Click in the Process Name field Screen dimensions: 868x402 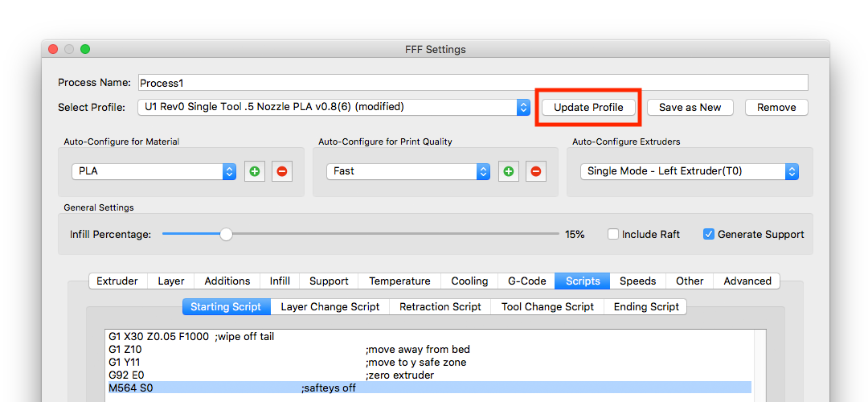click(473, 83)
